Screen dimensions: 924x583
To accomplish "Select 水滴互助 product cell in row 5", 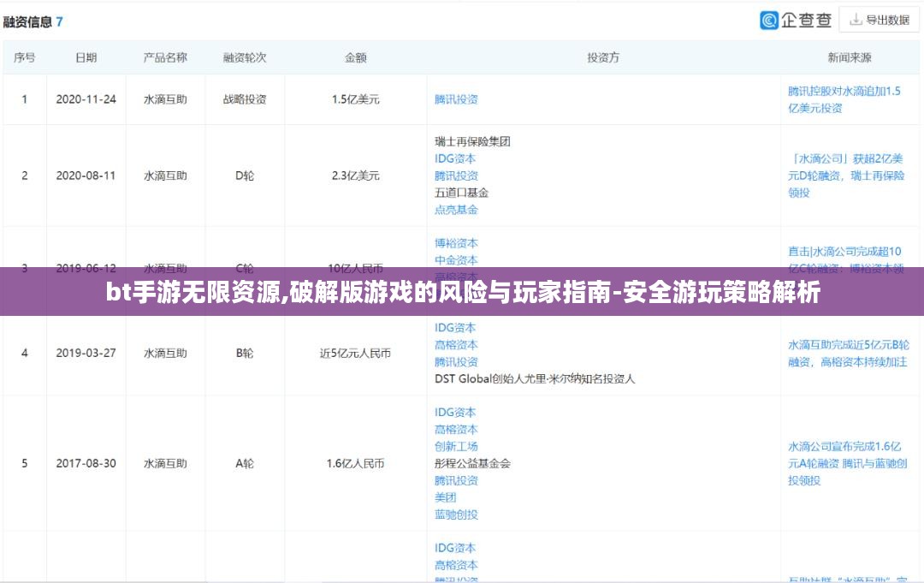I will pos(165,463).
